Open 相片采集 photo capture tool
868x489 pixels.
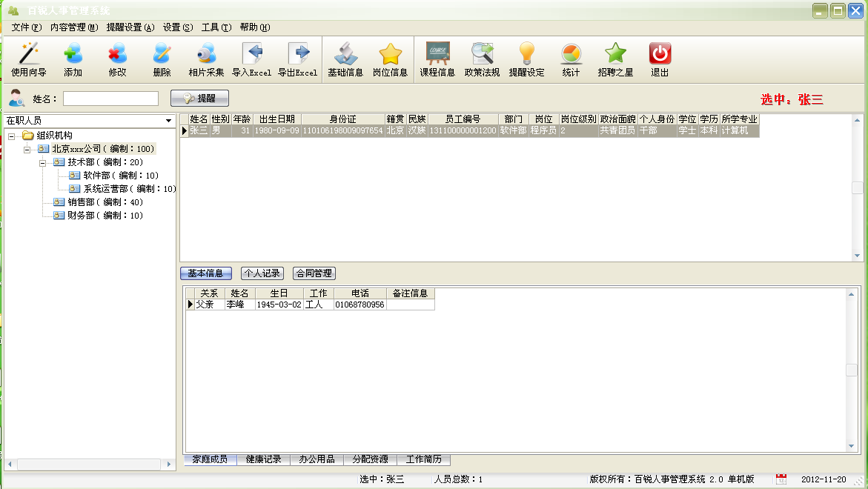pyautogui.click(x=206, y=59)
